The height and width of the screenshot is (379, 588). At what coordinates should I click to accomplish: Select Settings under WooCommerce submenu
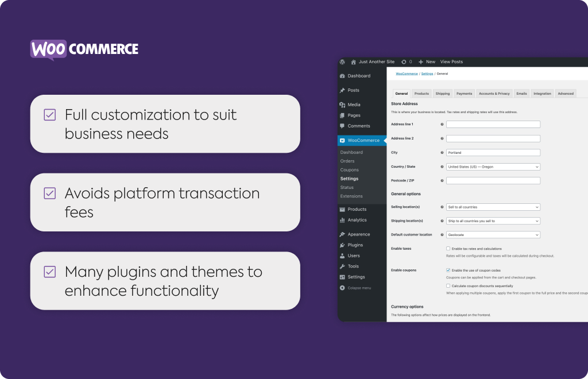349,179
